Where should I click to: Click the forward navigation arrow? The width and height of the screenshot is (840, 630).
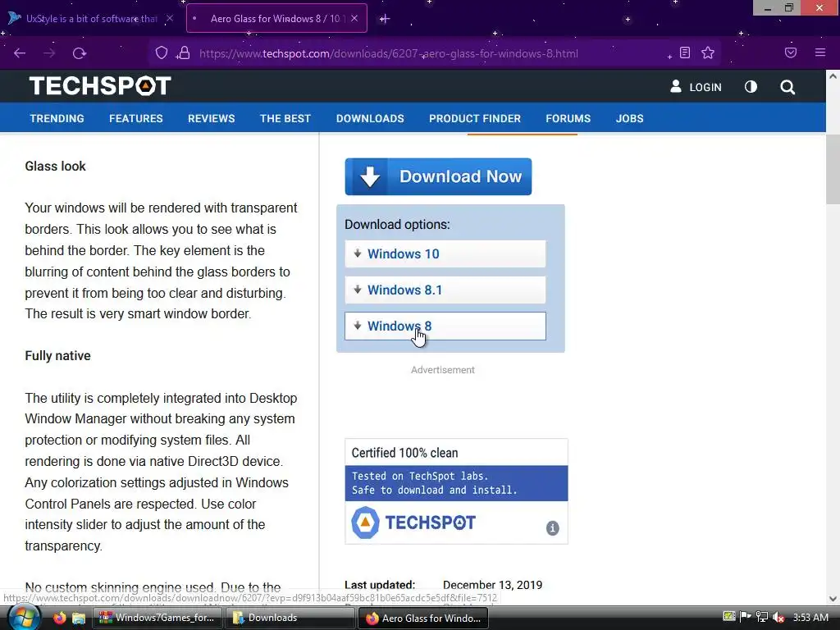[x=49, y=53]
